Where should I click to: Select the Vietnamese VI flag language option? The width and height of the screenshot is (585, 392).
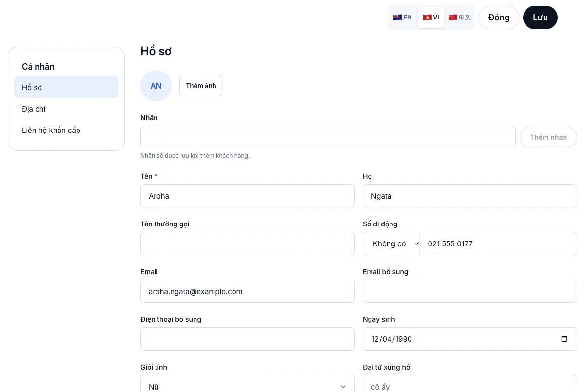point(431,18)
